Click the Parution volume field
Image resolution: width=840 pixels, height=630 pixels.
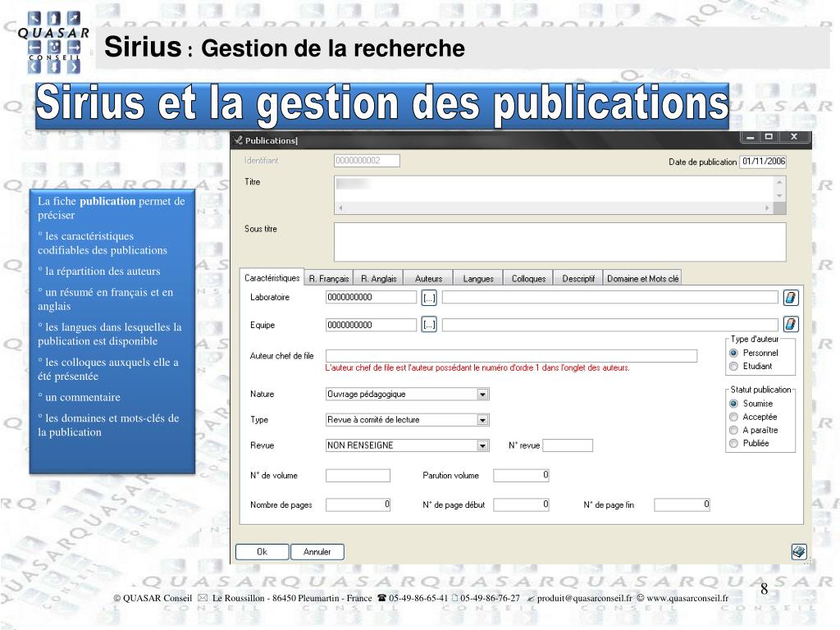[x=521, y=475]
